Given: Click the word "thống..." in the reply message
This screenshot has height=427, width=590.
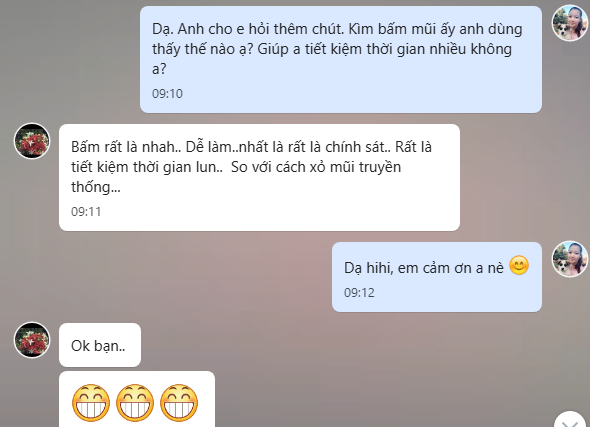Looking at the screenshot, I should point(96,187).
